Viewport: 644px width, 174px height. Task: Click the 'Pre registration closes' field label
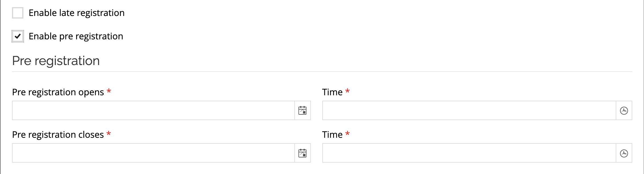click(58, 135)
